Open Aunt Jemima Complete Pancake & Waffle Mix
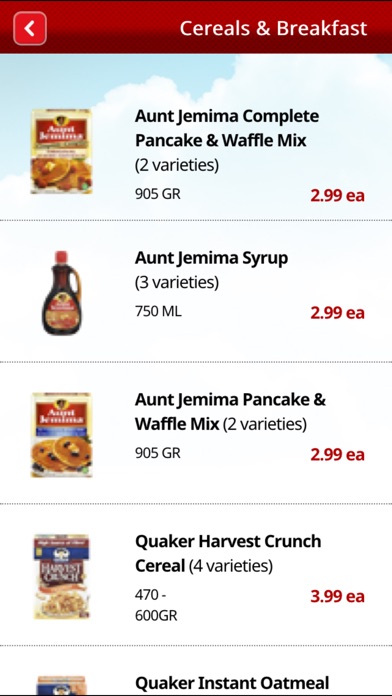Viewport: 392px width, 696px height. [196, 149]
